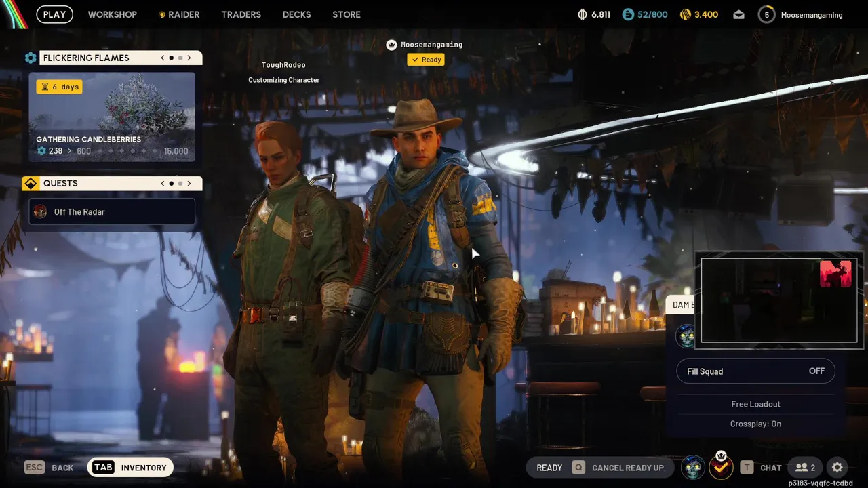The image size is (868, 488).
Task: Click the 'Customizing Character' status text
Action: click(x=283, y=80)
